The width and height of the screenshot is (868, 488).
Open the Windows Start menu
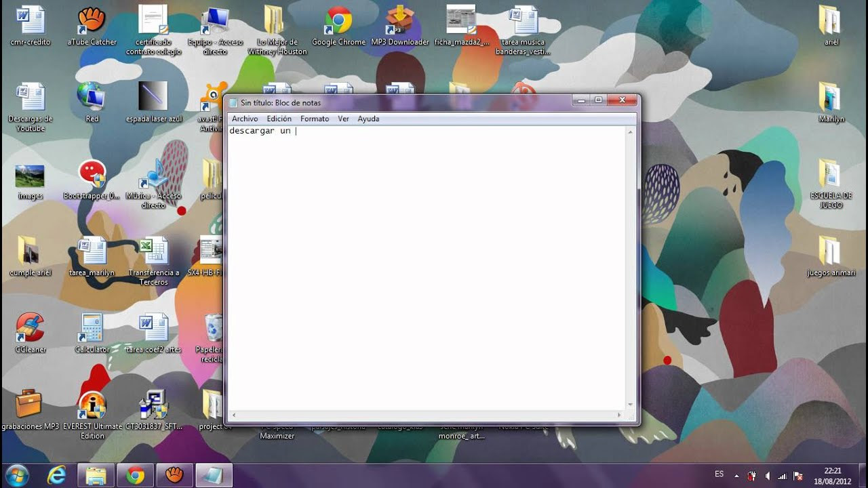point(17,476)
